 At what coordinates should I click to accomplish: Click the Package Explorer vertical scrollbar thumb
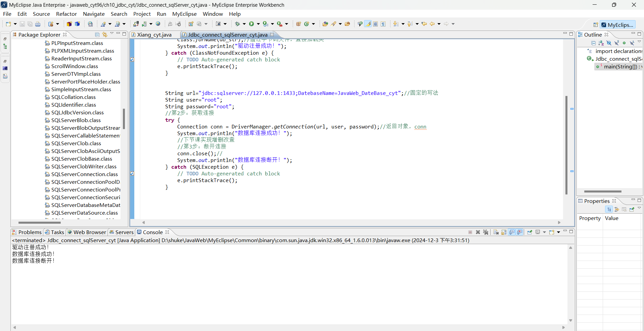(x=124, y=119)
